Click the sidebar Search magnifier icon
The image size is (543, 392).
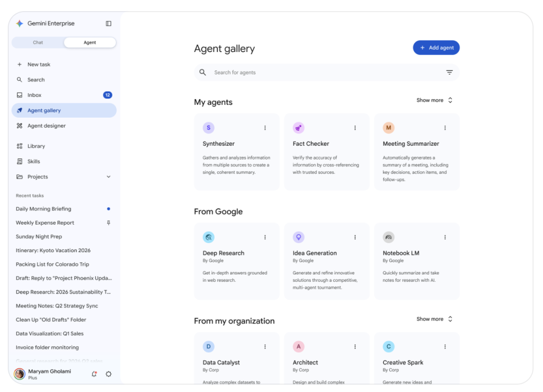(20, 79)
